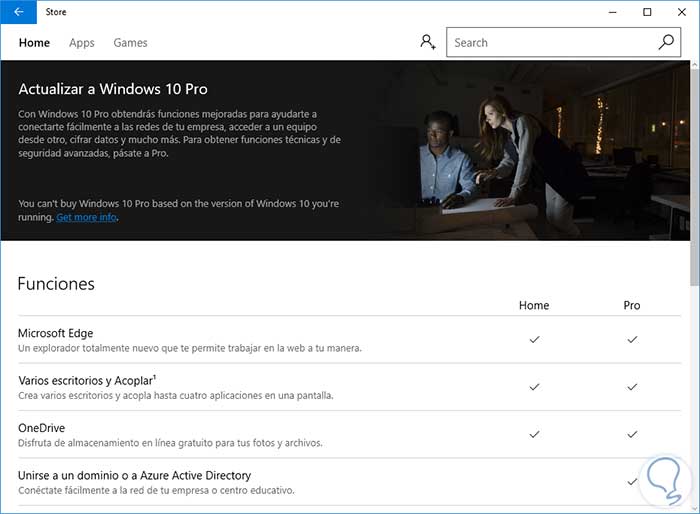Click Pro checkmark for Azure Active Directory
The height and width of the screenshot is (514, 700).
(x=632, y=482)
